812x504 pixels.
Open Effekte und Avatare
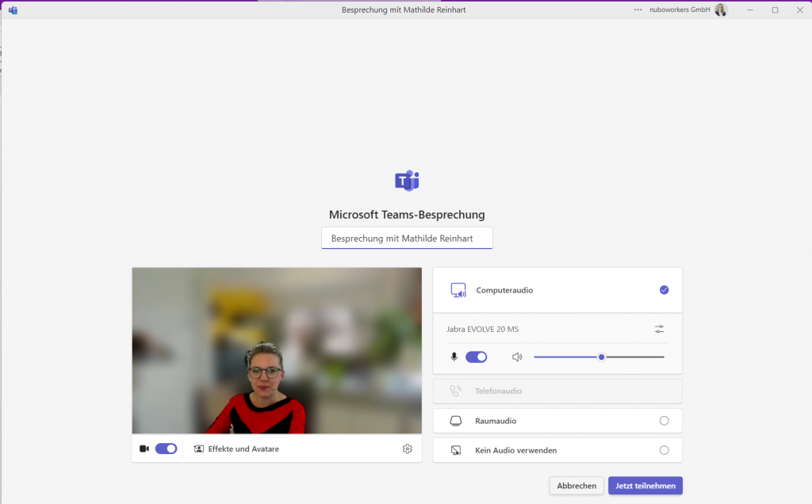point(236,449)
